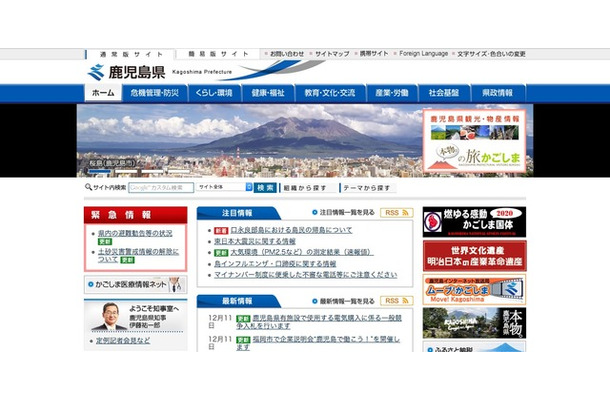The height and width of the screenshot is (400, 610).
Task: Click テーマから探す button
Action: pos(368,188)
